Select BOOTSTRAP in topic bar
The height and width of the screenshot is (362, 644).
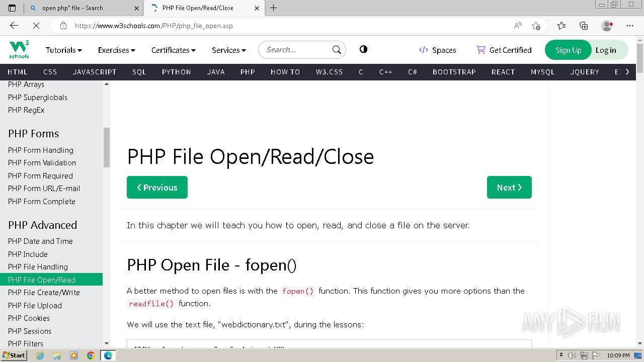pos(454,72)
